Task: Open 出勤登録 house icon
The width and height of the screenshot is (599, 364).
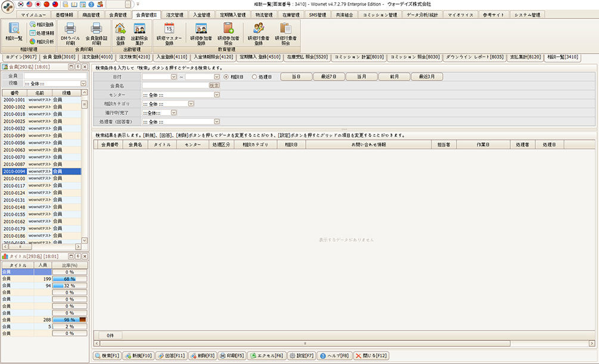Action: coord(120,33)
